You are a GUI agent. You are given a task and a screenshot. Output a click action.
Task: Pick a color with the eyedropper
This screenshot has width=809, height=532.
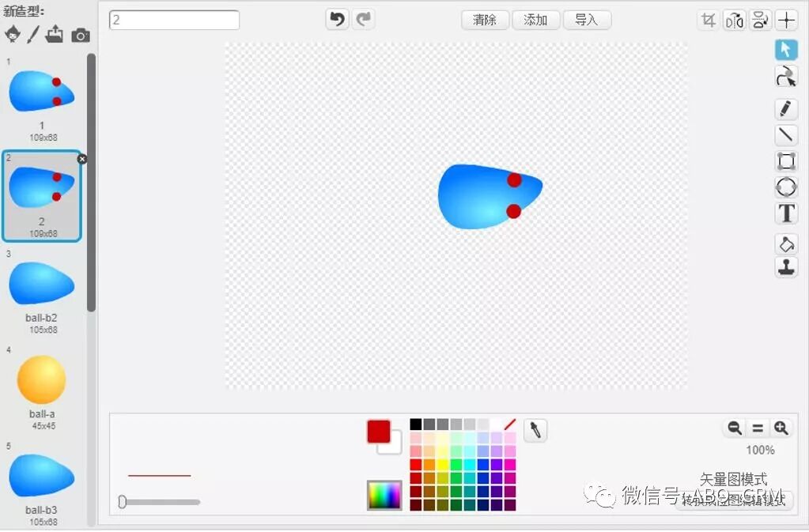535,431
